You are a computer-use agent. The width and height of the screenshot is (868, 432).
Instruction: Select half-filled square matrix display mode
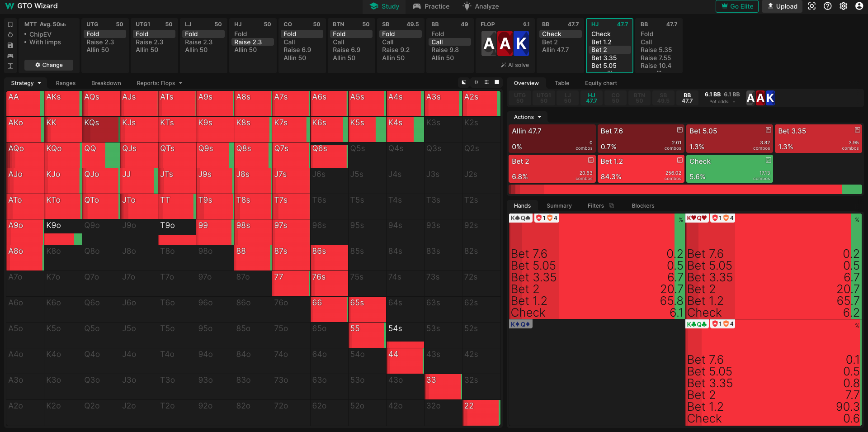(463, 82)
